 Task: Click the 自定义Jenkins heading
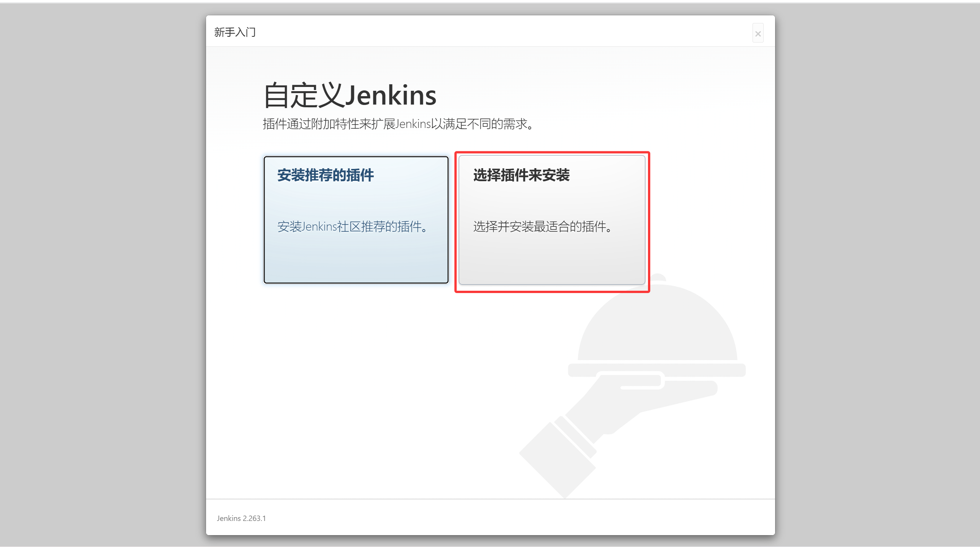point(350,95)
